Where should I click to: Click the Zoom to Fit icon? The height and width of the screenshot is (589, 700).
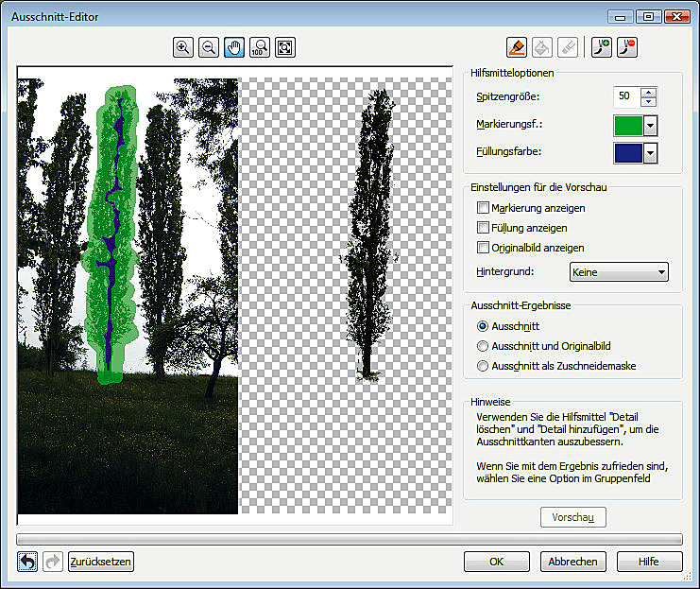click(x=284, y=46)
